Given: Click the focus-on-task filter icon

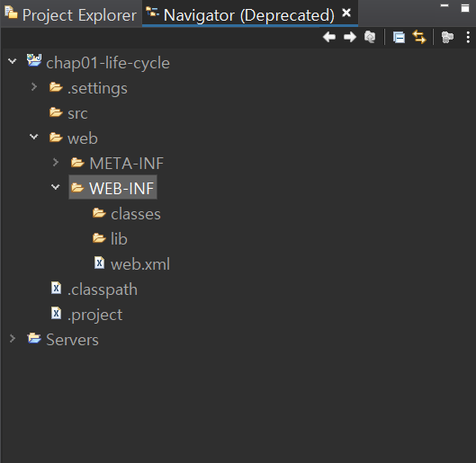Looking at the screenshot, I should pyautogui.click(x=447, y=37).
